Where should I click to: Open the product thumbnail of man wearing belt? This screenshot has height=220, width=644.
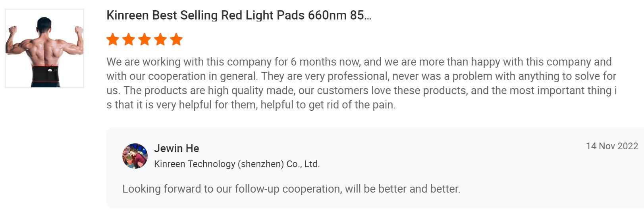44,48
